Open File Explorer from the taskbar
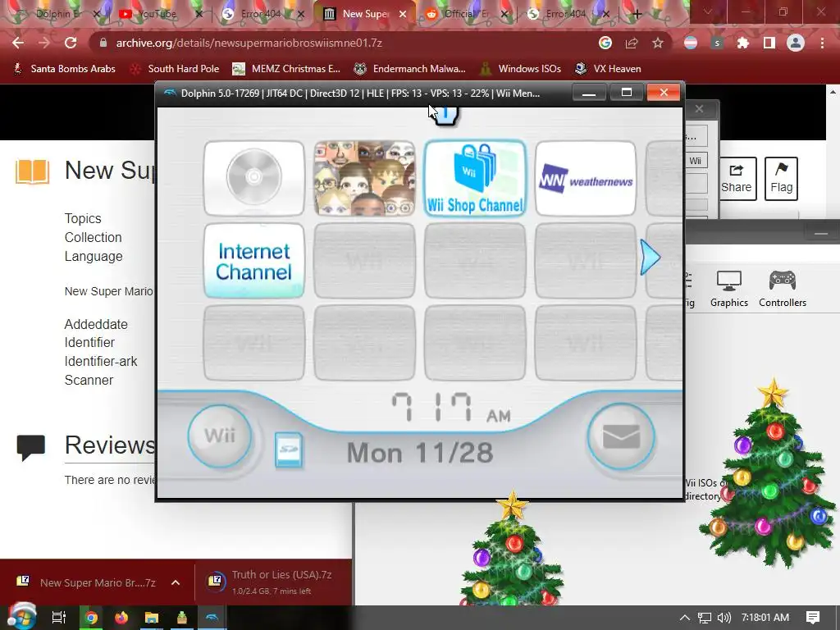Screen dimensions: 840x630 pos(152,618)
